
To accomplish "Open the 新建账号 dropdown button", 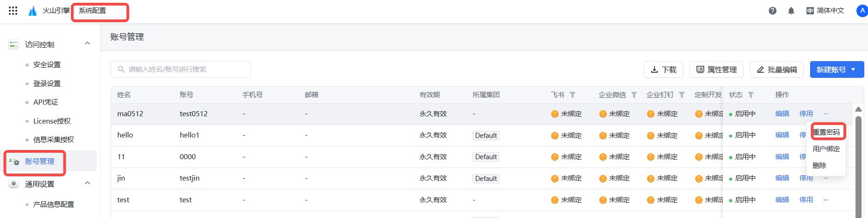I will click(837, 69).
